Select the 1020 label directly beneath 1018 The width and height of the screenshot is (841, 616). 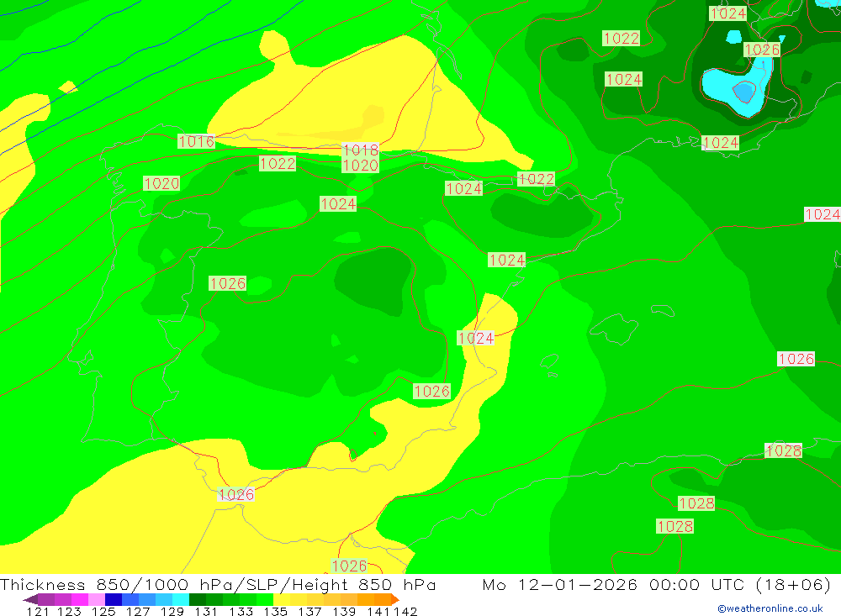click(361, 165)
